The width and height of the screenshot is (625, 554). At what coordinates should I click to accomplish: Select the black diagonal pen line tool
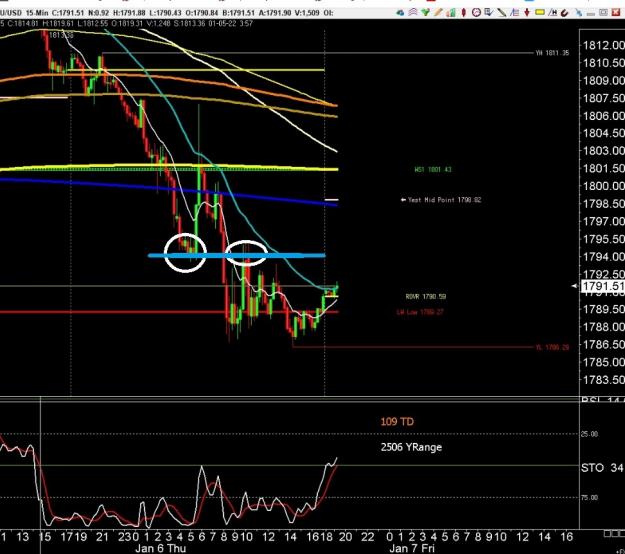click(x=501, y=13)
